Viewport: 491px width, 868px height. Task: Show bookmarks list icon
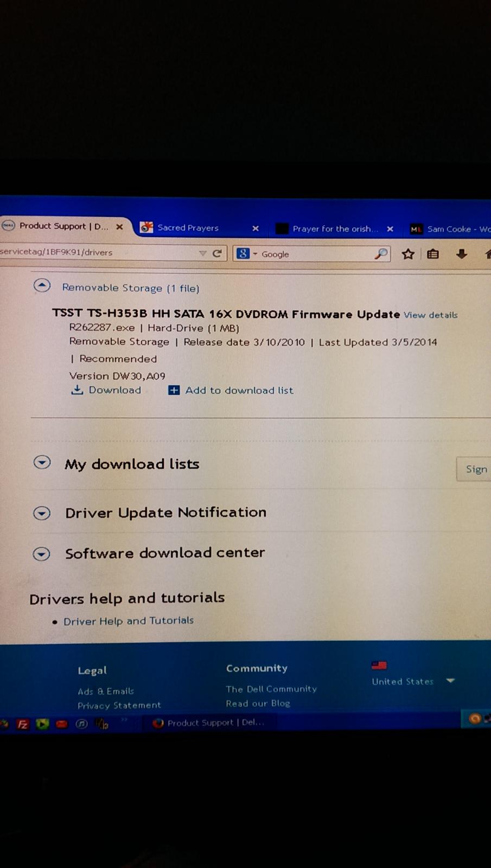(433, 254)
